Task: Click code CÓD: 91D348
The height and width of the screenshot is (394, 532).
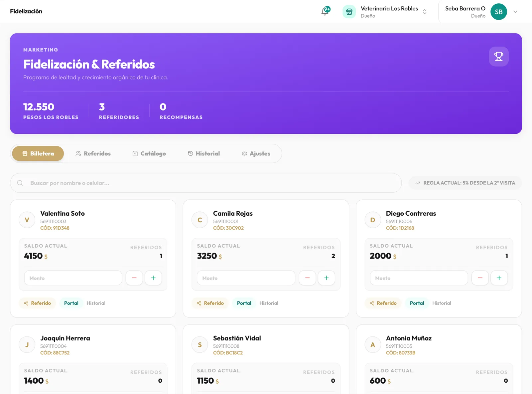Action: (55, 228)
